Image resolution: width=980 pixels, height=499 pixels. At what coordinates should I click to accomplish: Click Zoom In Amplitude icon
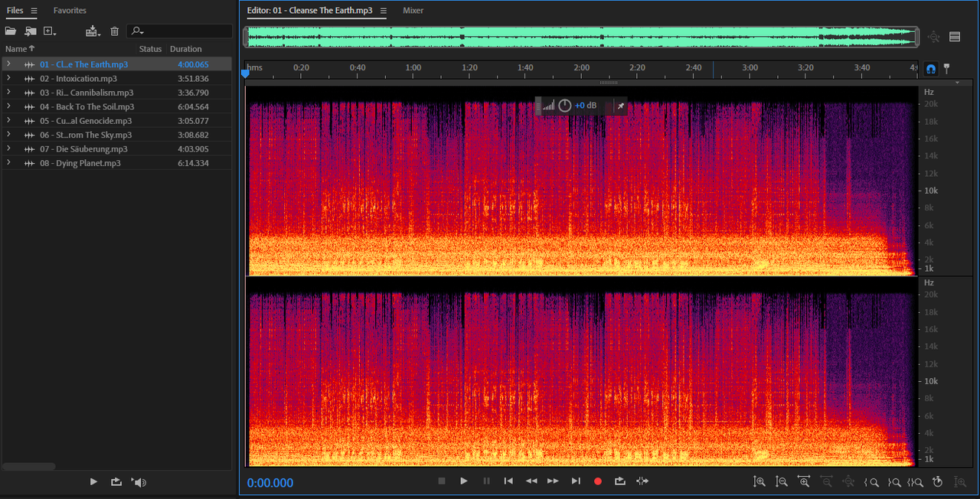click(x=759, y=481)
